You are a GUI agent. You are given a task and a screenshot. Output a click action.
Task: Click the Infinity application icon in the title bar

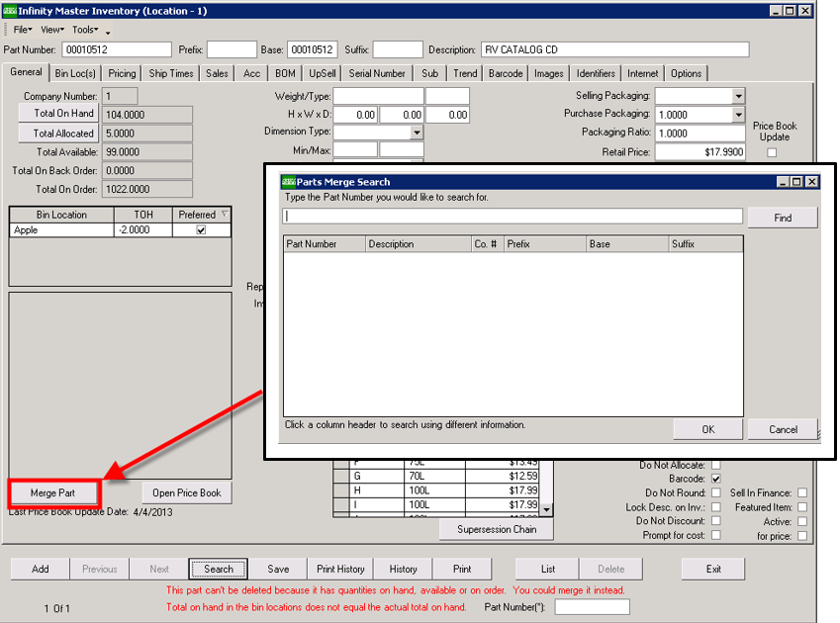coord(10,11)
